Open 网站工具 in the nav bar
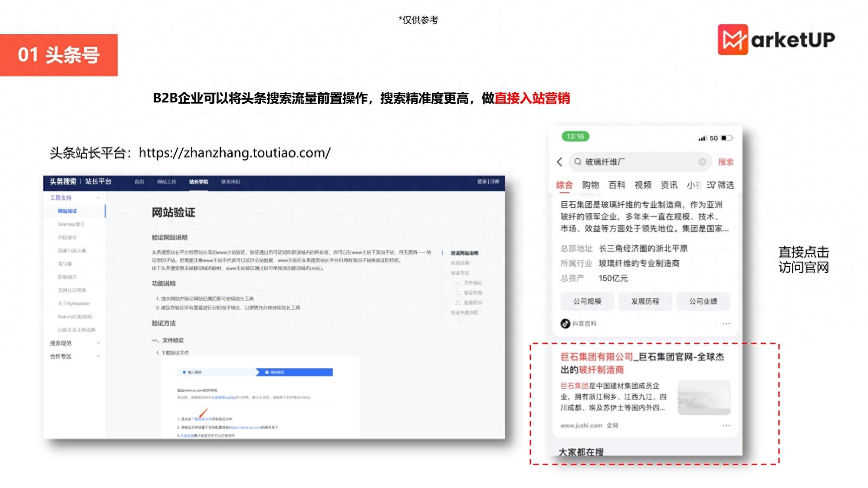Image resolution: width=868 pixels, height=488 pixels. 167,182
